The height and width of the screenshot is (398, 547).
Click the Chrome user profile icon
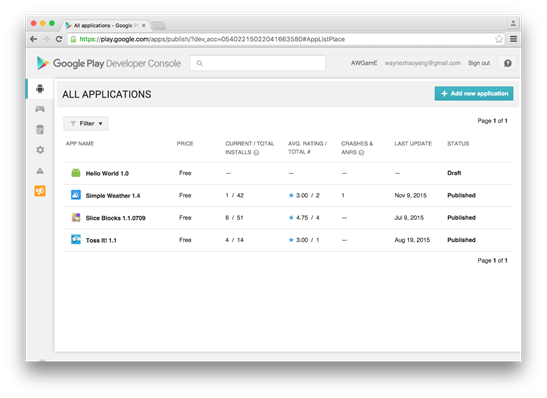point(513,23)
